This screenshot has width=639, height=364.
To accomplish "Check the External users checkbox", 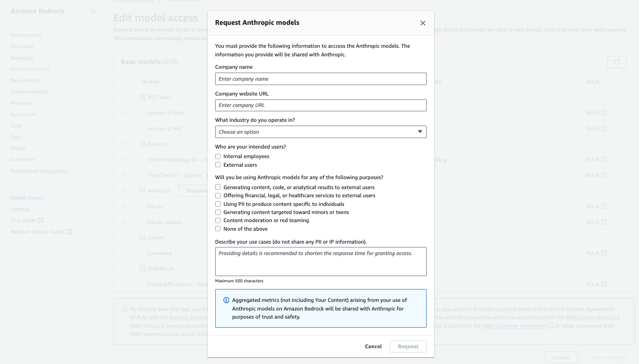I will tap(218, 165).
